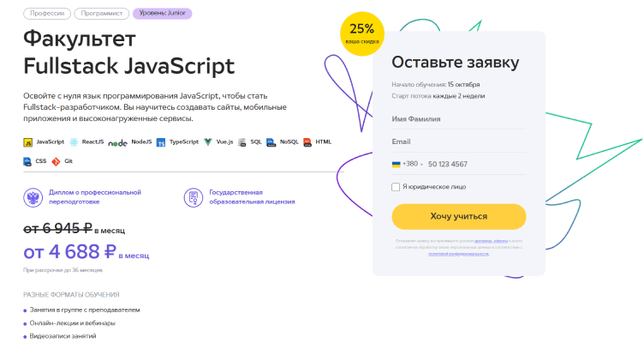
Task: Focus the Email input field
Action: [459, 141]
